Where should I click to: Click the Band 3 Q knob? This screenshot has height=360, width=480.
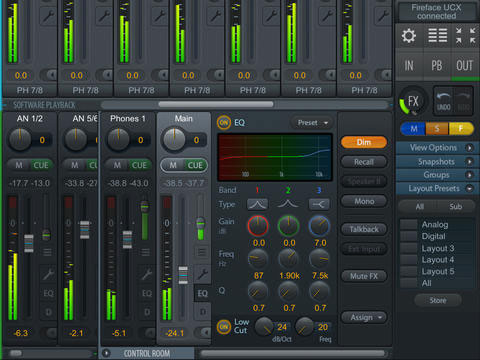point(319,291)
